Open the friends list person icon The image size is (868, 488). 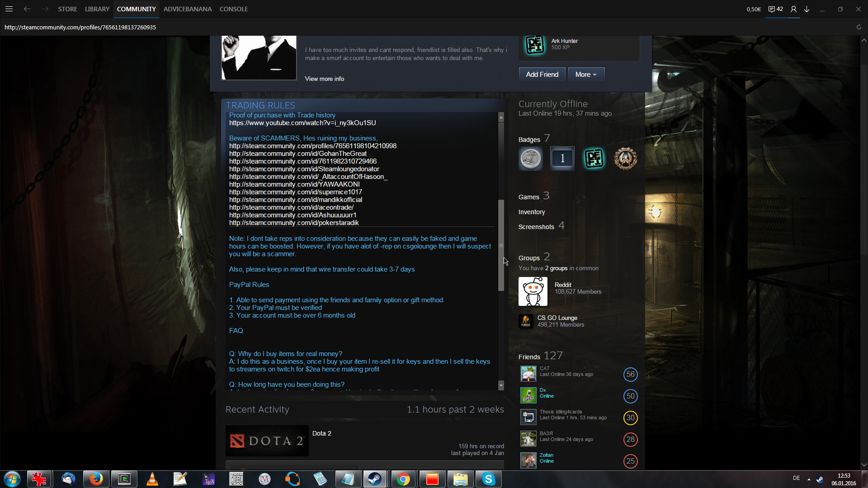pos(793,9)
